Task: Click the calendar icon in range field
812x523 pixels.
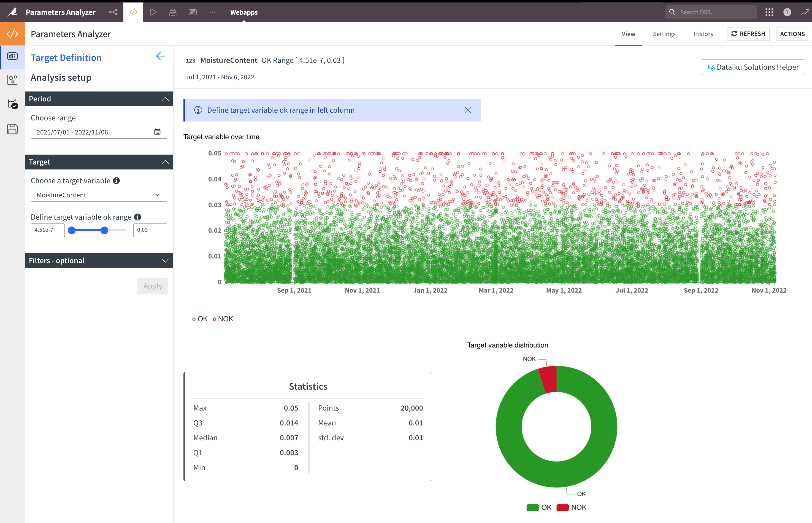Action: point(157,132)
